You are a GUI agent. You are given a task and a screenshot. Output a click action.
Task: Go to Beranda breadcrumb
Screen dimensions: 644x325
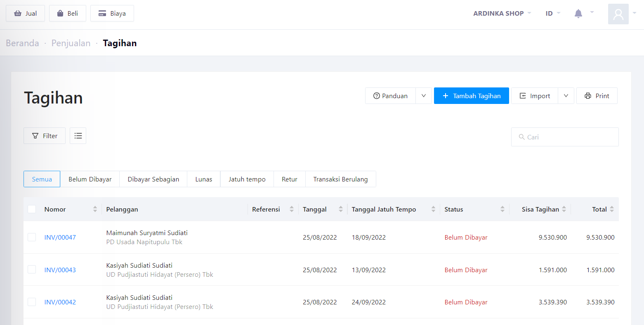coord(22,43)
